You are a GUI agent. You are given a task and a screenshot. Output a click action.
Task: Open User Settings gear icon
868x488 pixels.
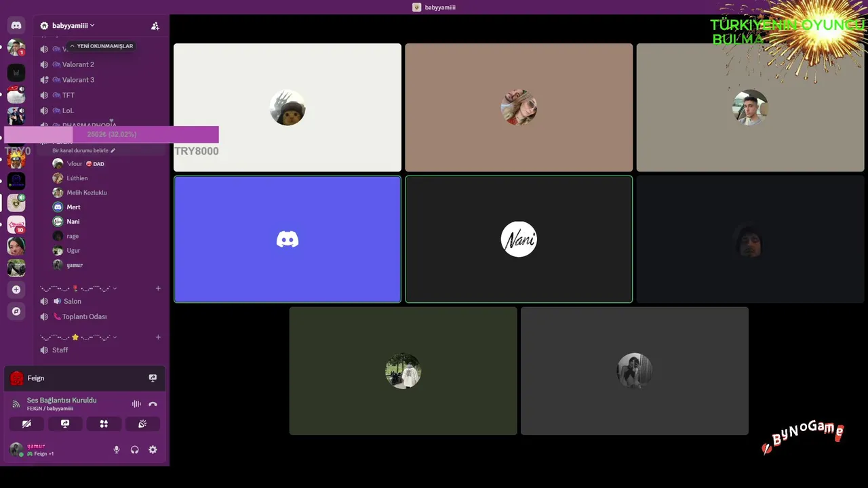click(x=153, y=449)
